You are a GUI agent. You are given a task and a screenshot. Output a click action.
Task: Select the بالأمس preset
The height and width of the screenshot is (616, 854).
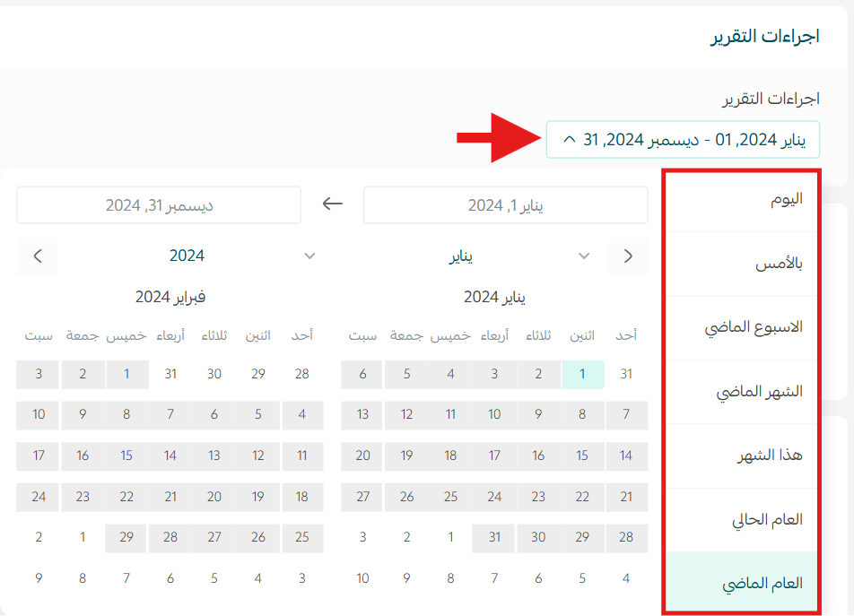pos(741,264)
